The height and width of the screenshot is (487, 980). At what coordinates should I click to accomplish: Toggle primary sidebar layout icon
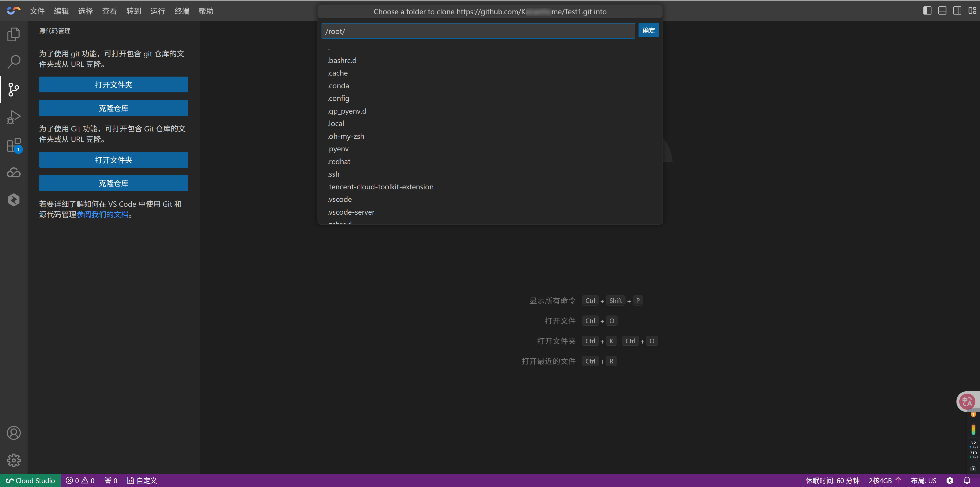coord(927,11)
